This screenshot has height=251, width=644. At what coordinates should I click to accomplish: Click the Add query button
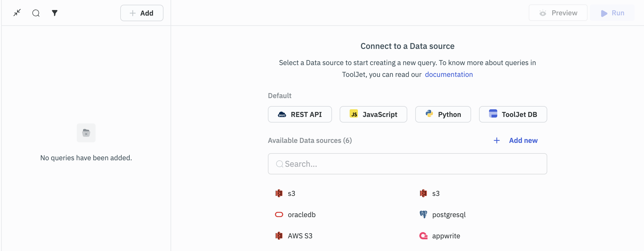pyautogui.click(x=142, y=13)
